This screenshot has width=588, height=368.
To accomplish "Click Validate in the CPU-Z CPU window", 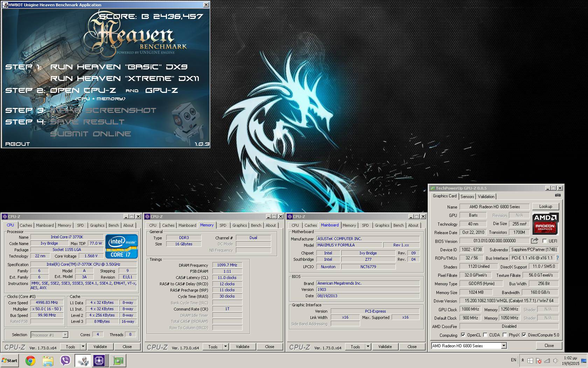I will [x=100, y=347].
